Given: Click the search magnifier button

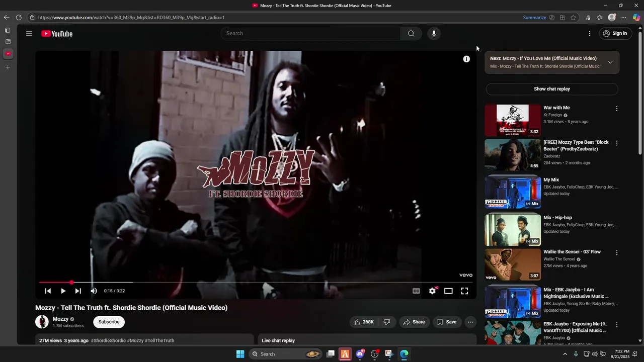Looking at the screenshot, I should (x=411, y=33).
